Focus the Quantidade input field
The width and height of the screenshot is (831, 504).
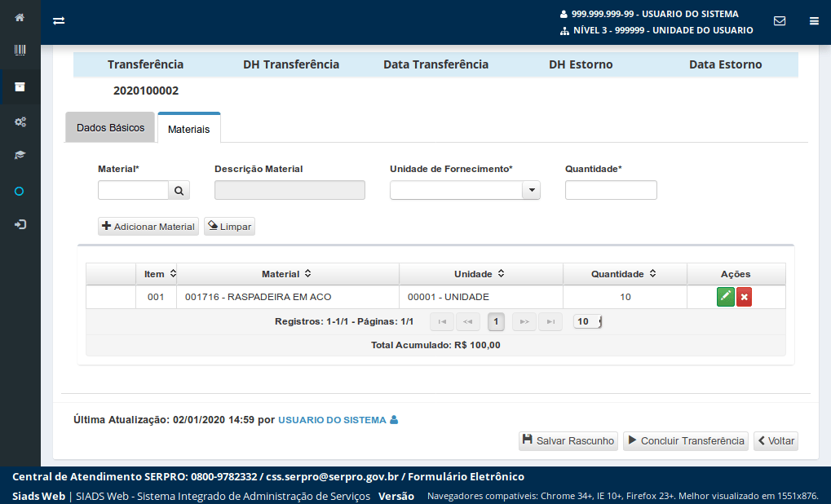tap(611, 190)
